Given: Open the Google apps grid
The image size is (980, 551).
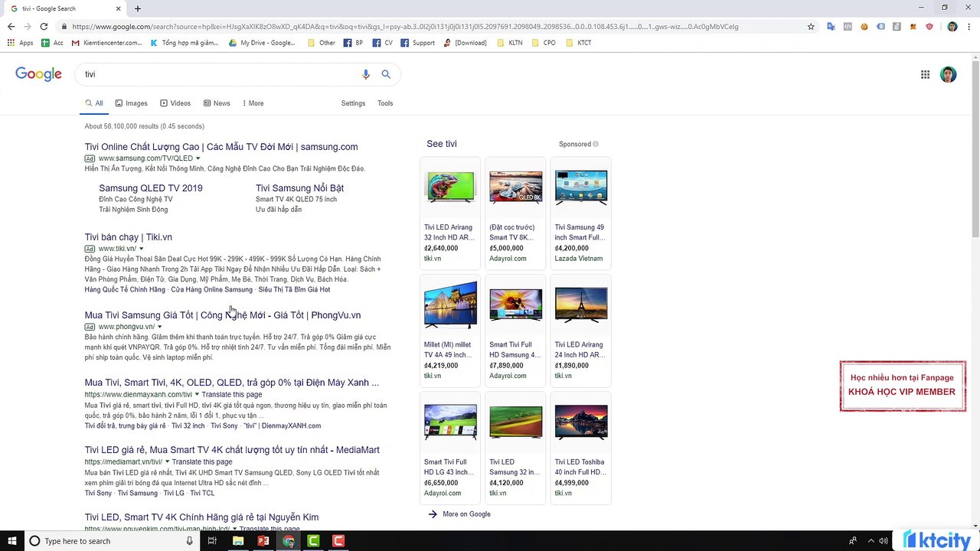Looking at the screenshot, I should click(x=925, y=74).
